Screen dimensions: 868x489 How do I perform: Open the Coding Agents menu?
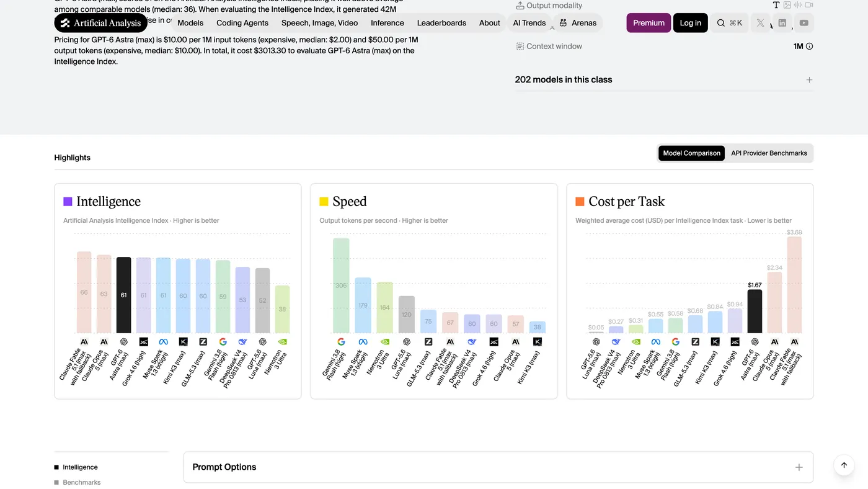click(x=242, y=23)
